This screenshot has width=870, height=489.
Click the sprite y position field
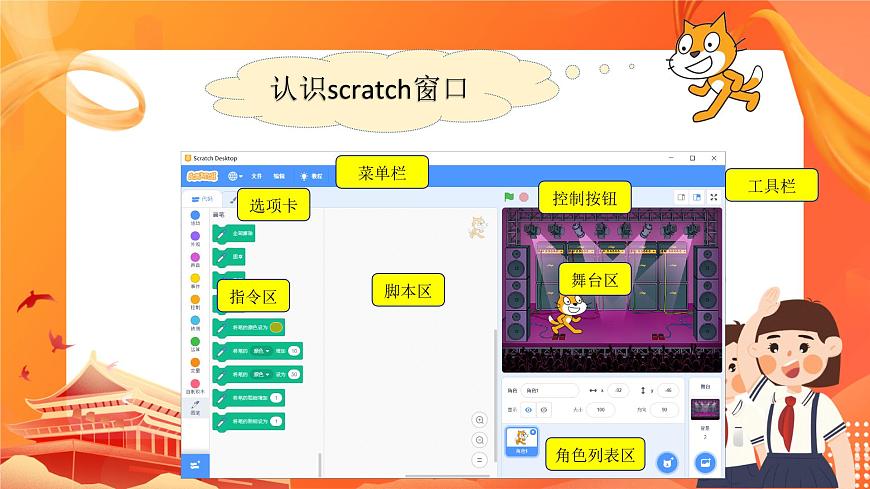(x=668, y=391)
